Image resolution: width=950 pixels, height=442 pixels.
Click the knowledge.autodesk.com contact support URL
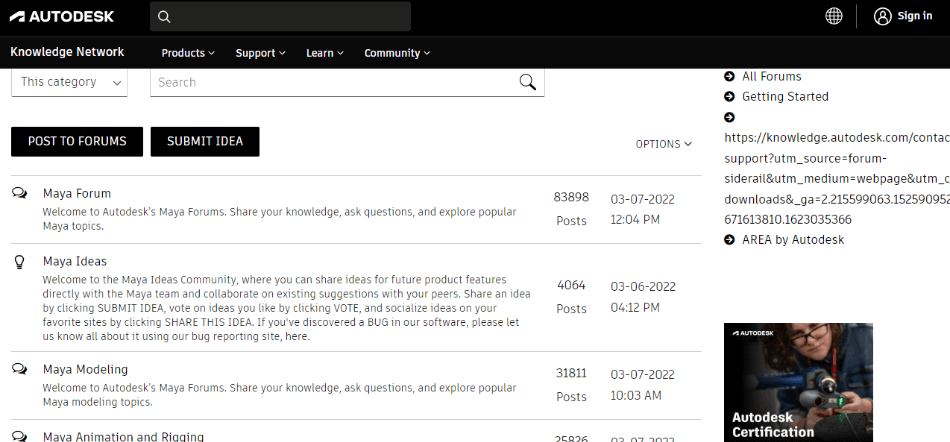[x=837, y=179]
